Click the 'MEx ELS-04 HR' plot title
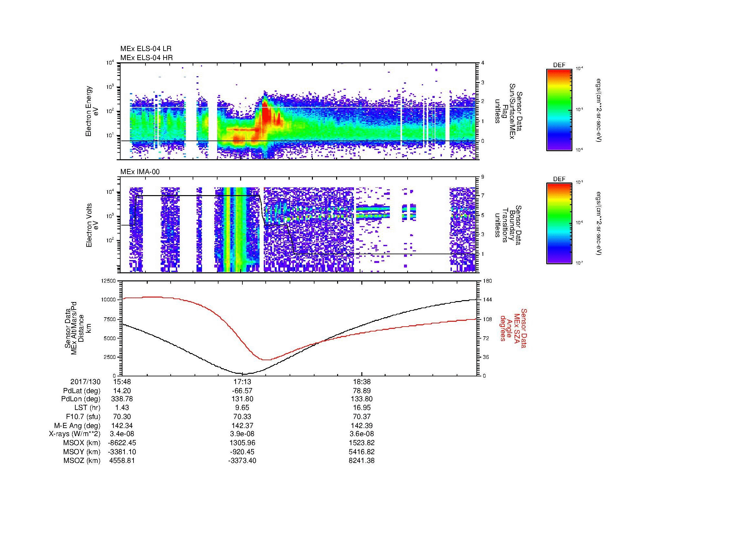This screenshot has width=756, height=534. (146, 58)
